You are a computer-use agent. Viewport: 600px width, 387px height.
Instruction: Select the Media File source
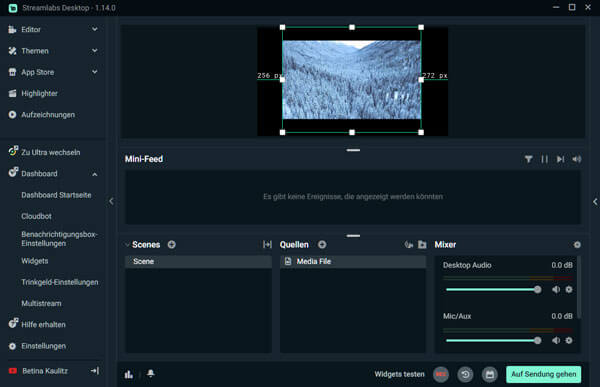coord(353,261)
